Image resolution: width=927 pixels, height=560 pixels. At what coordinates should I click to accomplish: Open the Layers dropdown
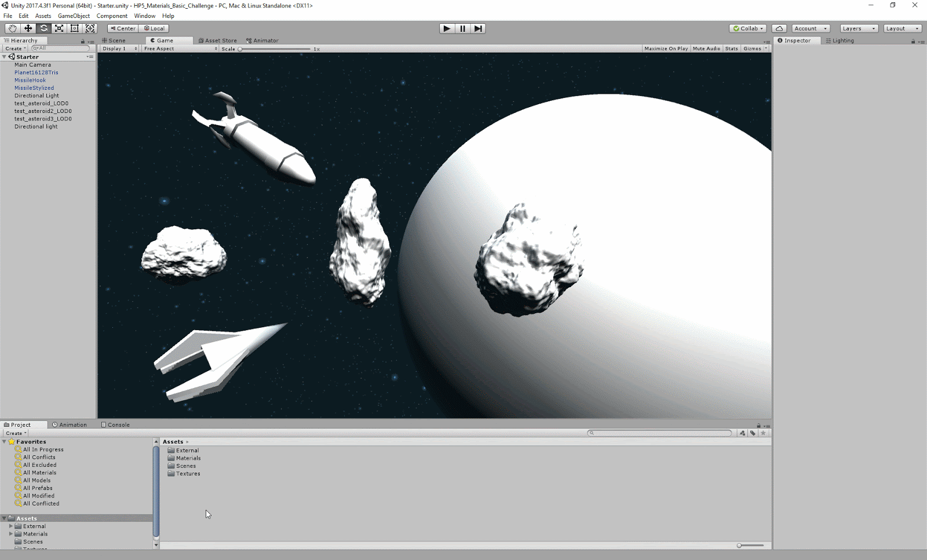859,28
